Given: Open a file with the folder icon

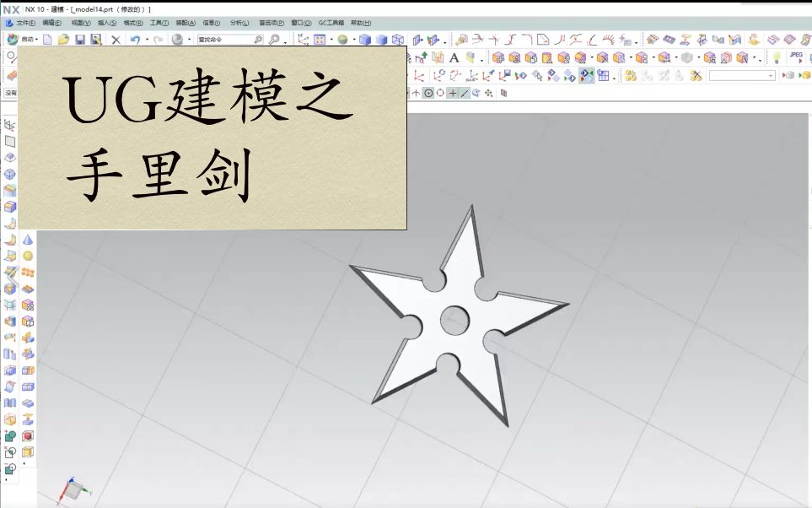Looking at the screenshot, I should click(x=63, y=40).
